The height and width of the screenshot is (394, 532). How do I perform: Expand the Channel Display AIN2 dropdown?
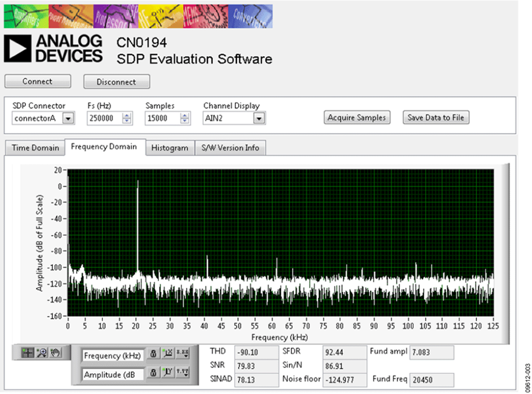tap(259, 118)
